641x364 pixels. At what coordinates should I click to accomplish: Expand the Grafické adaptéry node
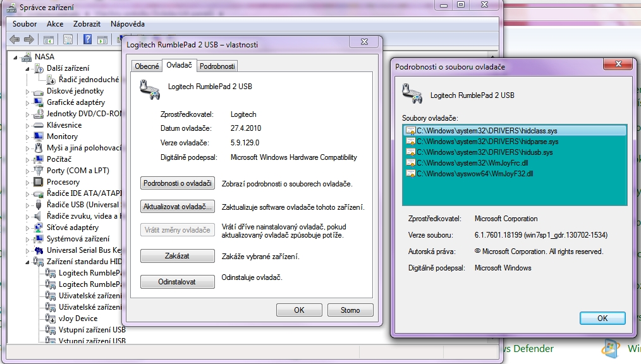(x=28, y=103)
